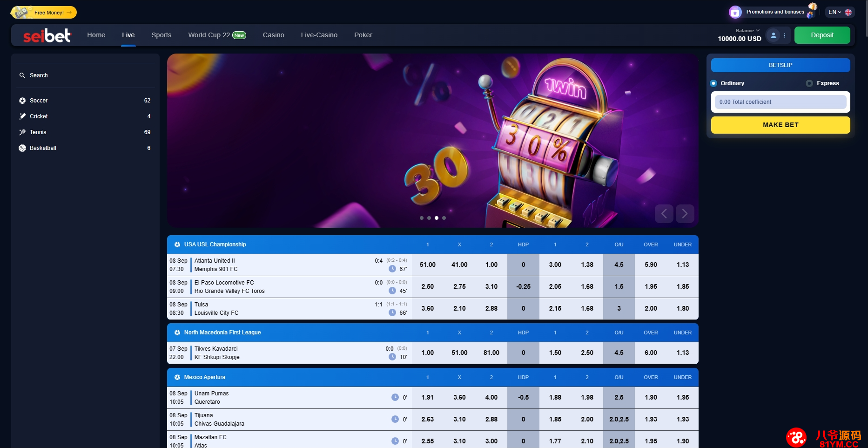The width and height of the screenshot is (868, 448).
Task: Choose odds 2.55 for Mazatlan FC win
Action: (x=428, y=441)
